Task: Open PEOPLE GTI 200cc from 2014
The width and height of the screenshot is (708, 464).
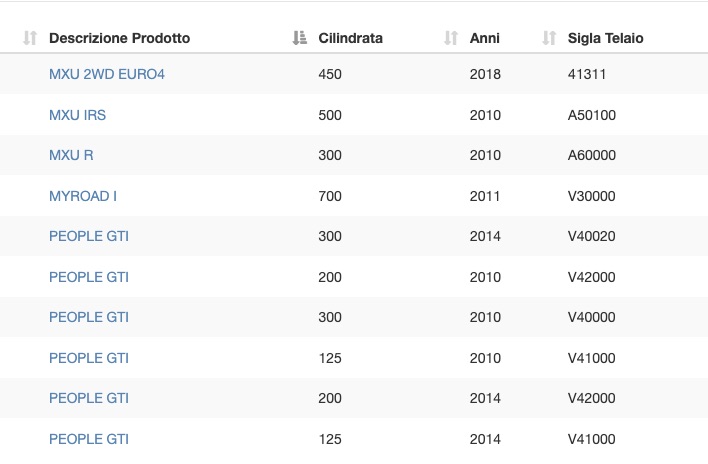Action: coord(88,398)
